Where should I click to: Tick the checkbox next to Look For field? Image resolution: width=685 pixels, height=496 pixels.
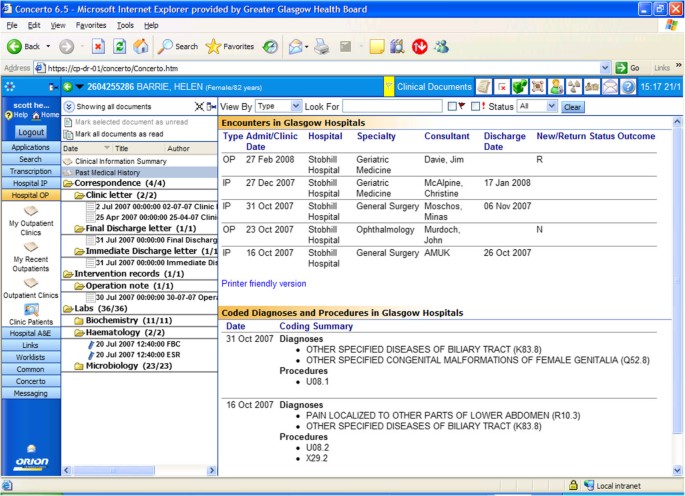coord(452,106)
